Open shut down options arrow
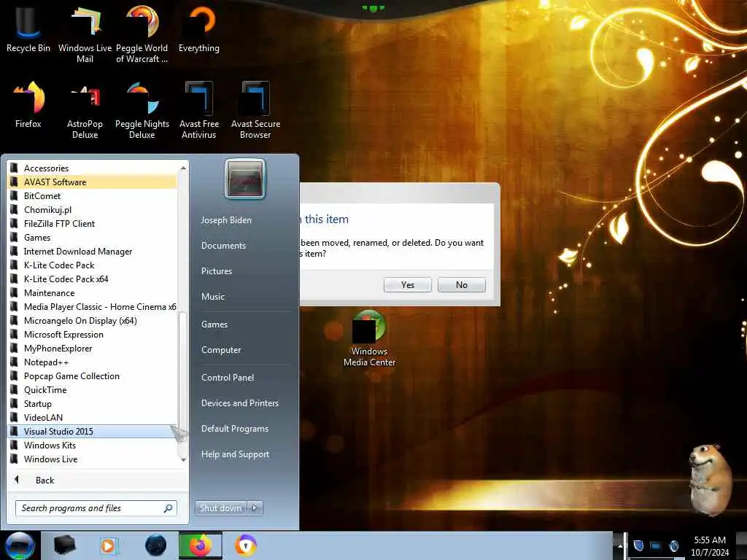This screenshot has height=560, width=747. (x=255, y=508)
